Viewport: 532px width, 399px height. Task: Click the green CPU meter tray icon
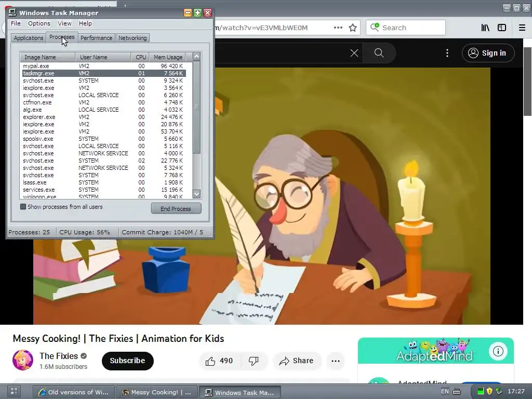480,392
